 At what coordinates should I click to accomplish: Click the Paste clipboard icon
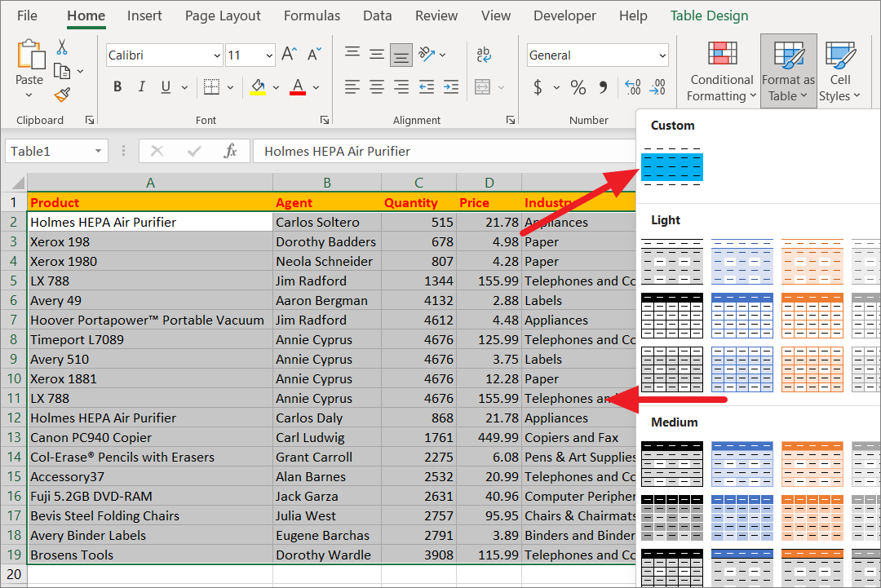coord(31,55)
